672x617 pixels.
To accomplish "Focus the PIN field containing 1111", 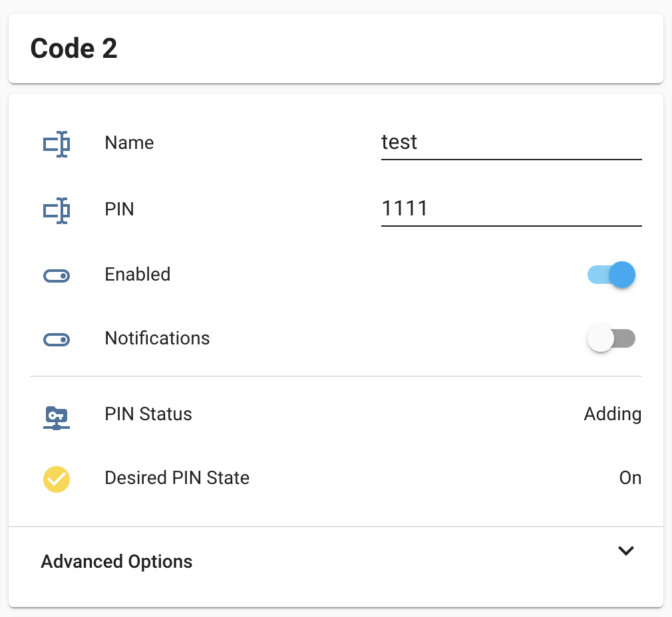I will point(511,209).
